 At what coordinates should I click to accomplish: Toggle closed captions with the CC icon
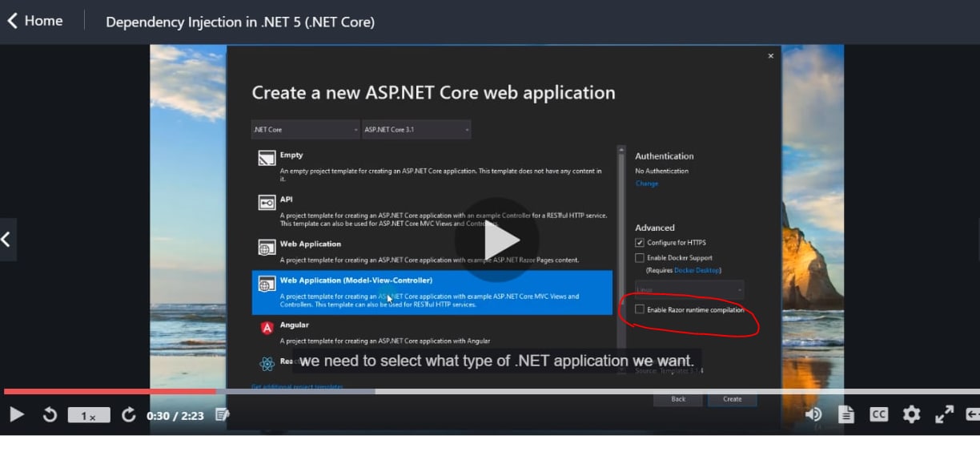coord(878,414)
